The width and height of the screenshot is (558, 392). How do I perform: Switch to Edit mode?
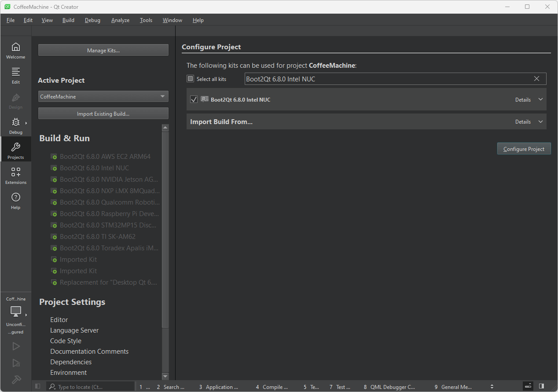tap(15, 76)
